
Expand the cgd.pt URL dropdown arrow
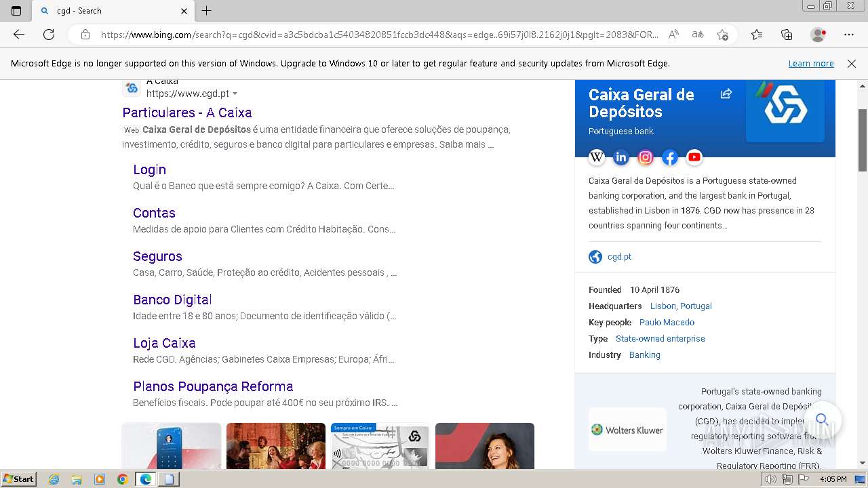pos(235,94)
